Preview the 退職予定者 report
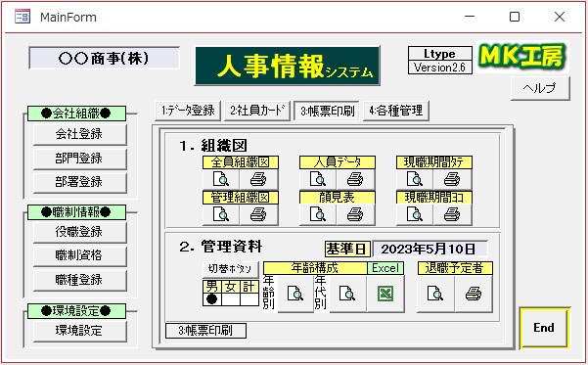The width and height of the screenshot is (588, 365). pos(435,294)
